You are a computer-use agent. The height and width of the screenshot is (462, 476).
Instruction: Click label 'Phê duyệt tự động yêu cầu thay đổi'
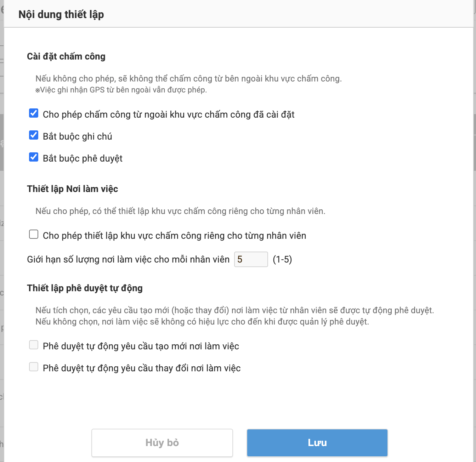142,368
